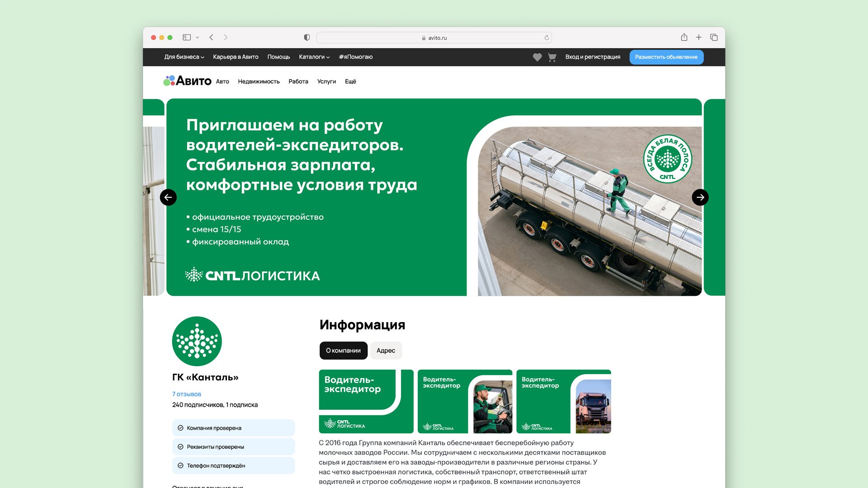
Task: Open the Авто category
Action: click(x=222, y=81)
